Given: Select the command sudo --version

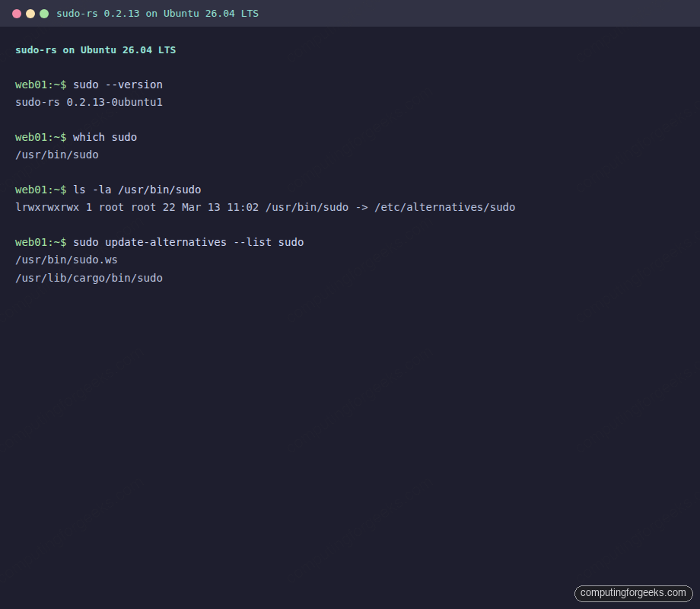Looking at the screenshot, I should 116,84.
